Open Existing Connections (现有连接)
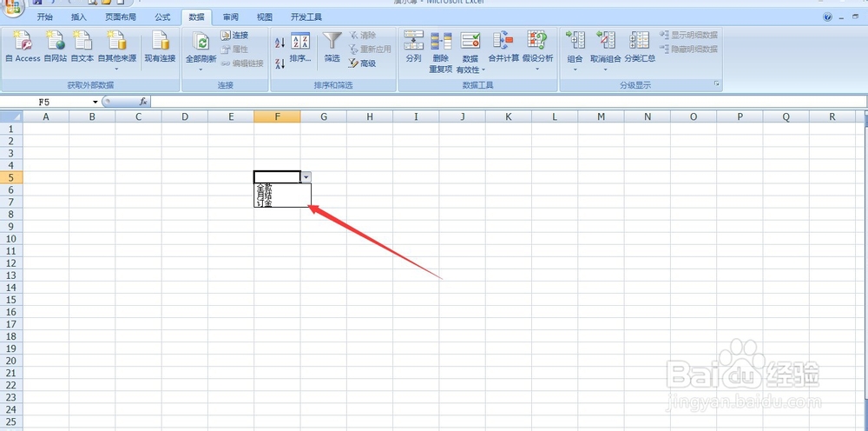 click(160, 47)
